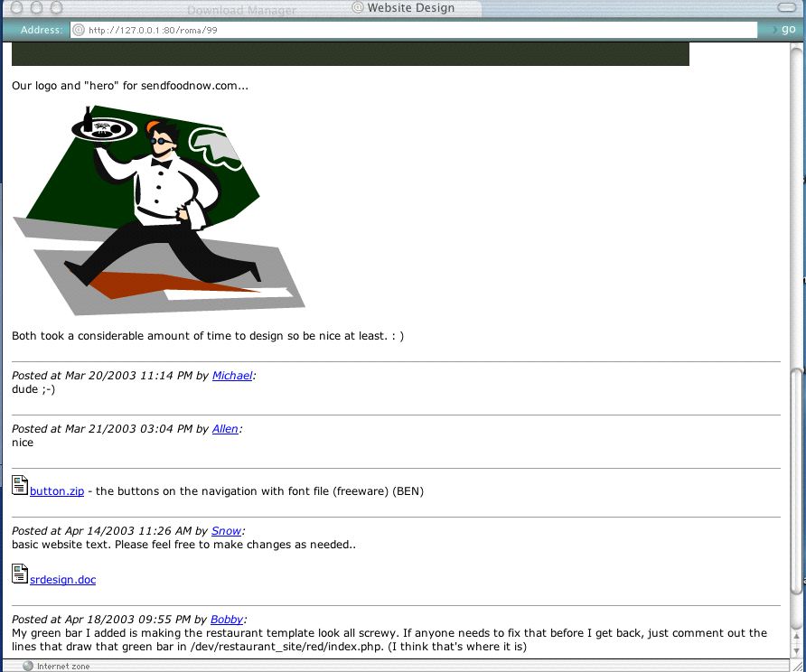Click the running waiter logo image
Viewport: 806px width, 672px height.
[x=158, y=210]
